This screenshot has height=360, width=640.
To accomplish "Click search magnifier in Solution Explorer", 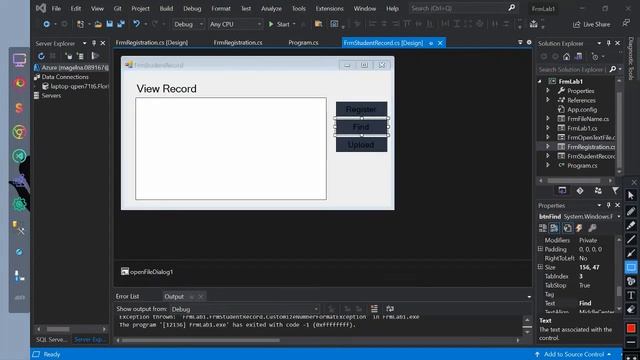I will (x=613, y=69).
